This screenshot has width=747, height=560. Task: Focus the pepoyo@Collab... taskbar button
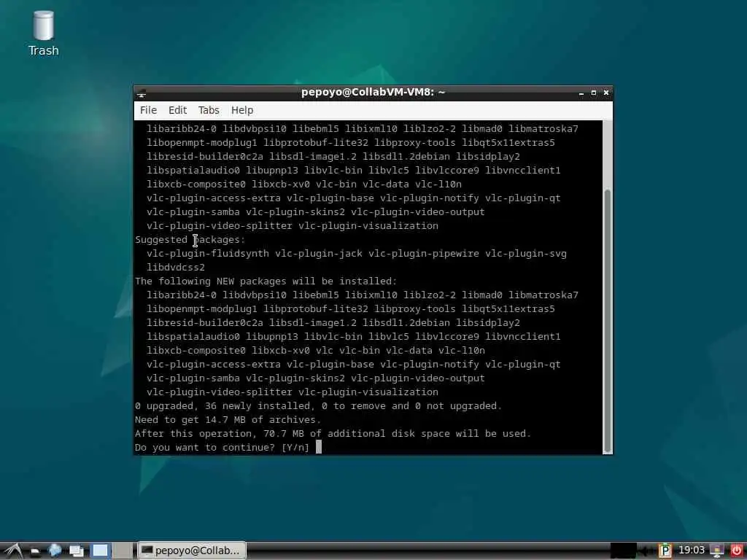[192, 551]
